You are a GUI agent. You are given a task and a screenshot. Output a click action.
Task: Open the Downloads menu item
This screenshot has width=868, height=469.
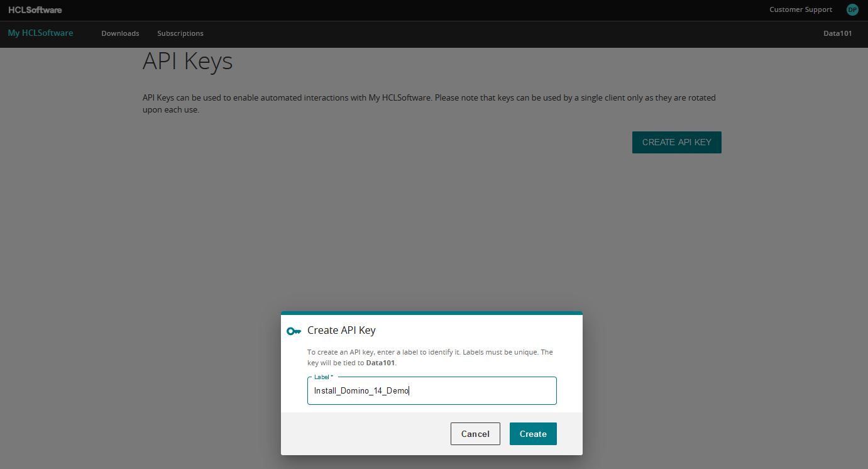click(x=120, y=33)
